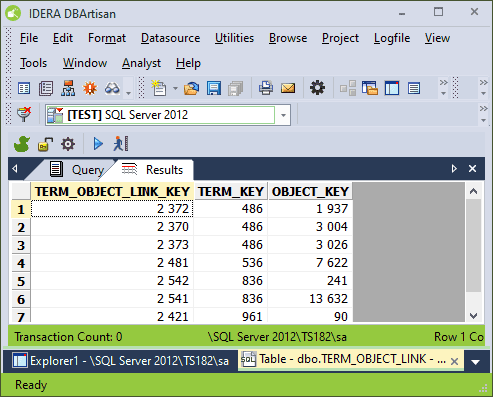Click the orange starburst toolbar icon
493x397 pixels.
[x=90, y=88]
